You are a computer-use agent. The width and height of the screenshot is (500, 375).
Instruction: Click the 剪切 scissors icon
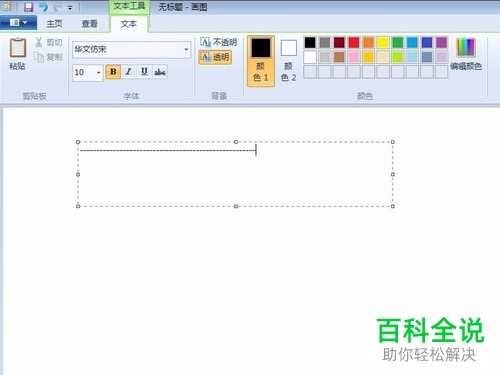click(x=39, y=42)
